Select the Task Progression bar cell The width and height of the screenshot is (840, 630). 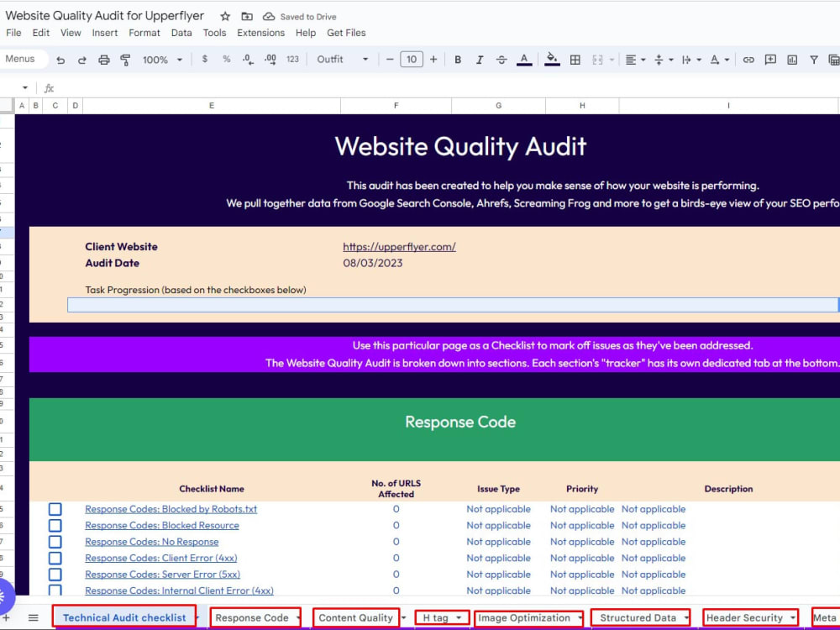(x=453, y=305)
